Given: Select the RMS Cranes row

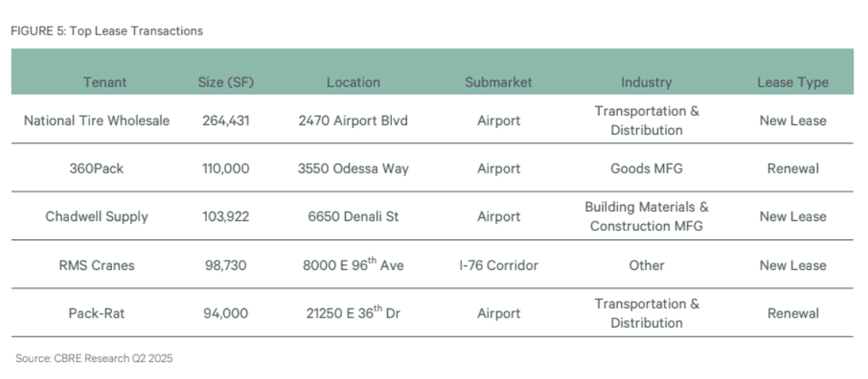Looking at the screenshot, I should [x=432, y=265].
